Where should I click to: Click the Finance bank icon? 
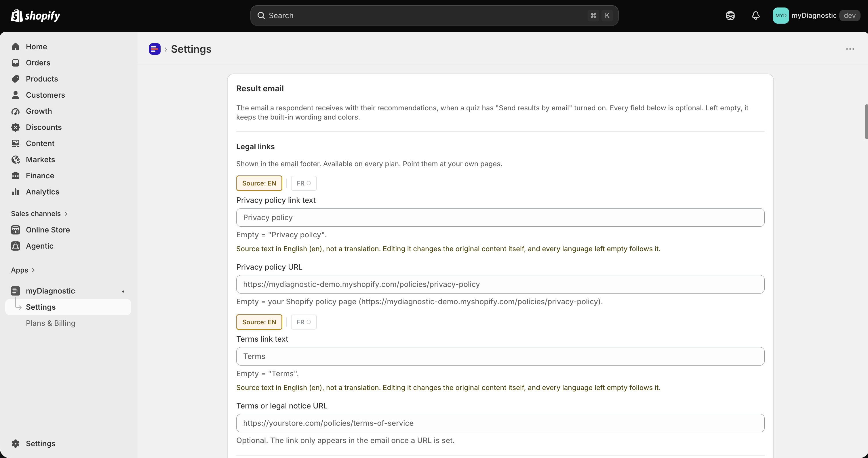(16, 176)
